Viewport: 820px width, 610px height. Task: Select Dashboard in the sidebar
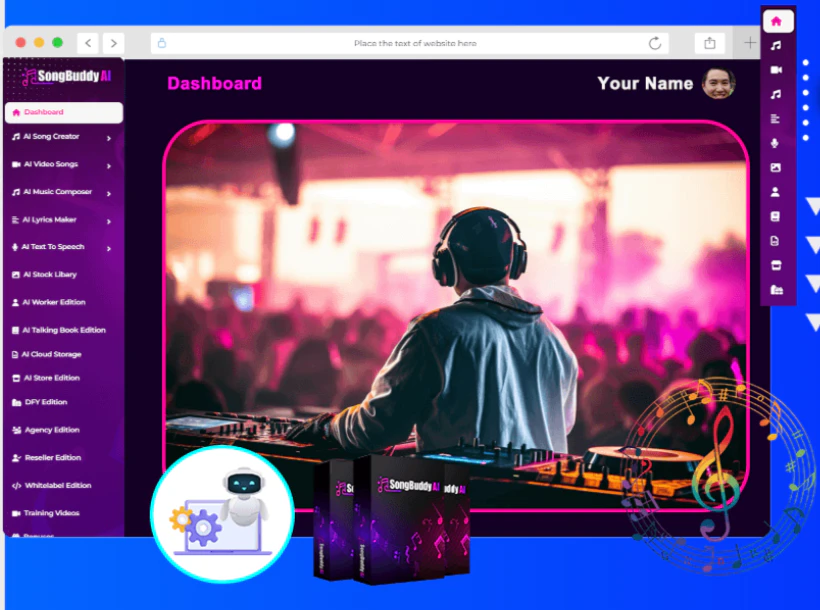pyautogui.click(x=64, y=112)
